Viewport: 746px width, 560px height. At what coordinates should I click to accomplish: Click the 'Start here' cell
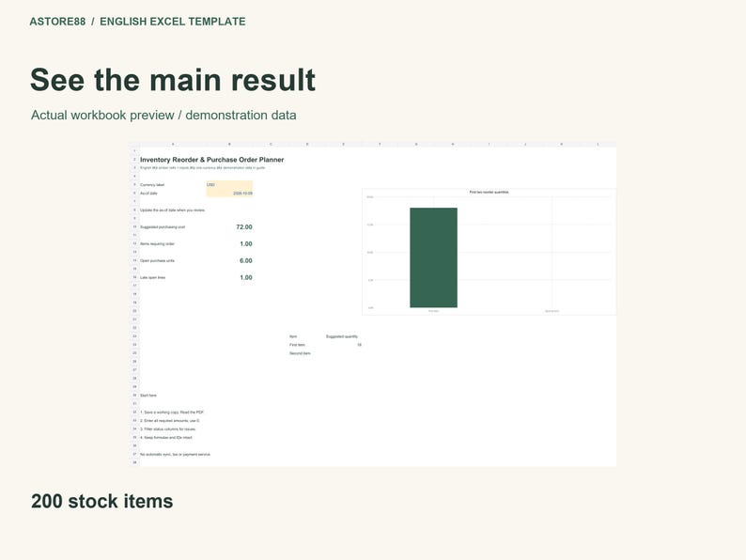148,396
